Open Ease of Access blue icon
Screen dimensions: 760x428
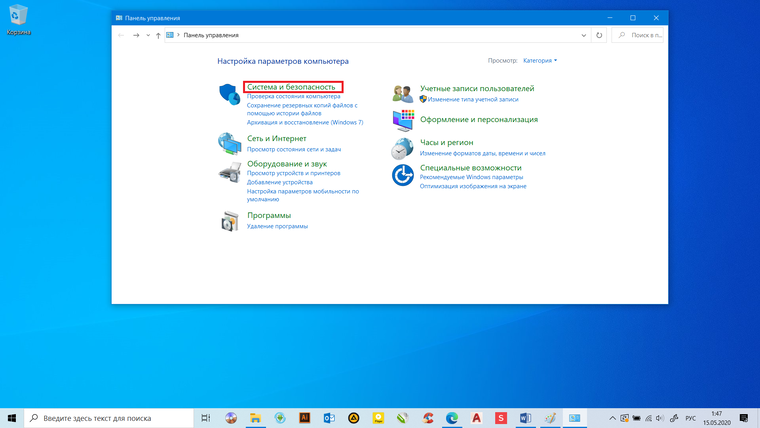[402, 175]
